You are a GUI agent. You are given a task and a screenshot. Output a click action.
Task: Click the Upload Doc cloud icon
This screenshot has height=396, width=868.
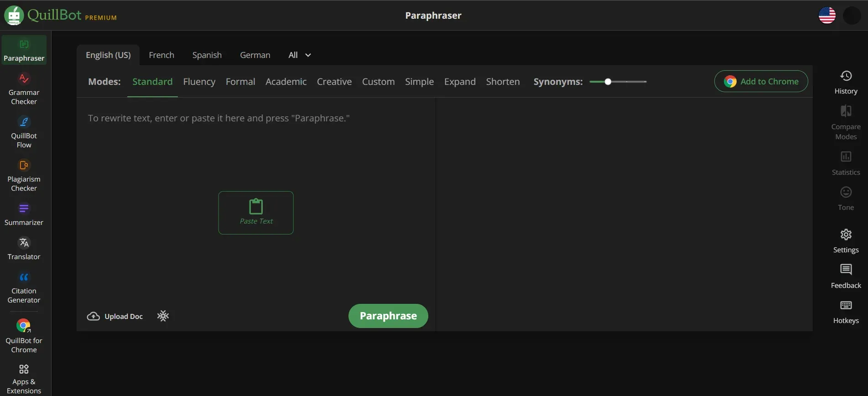tap(93, 316)
